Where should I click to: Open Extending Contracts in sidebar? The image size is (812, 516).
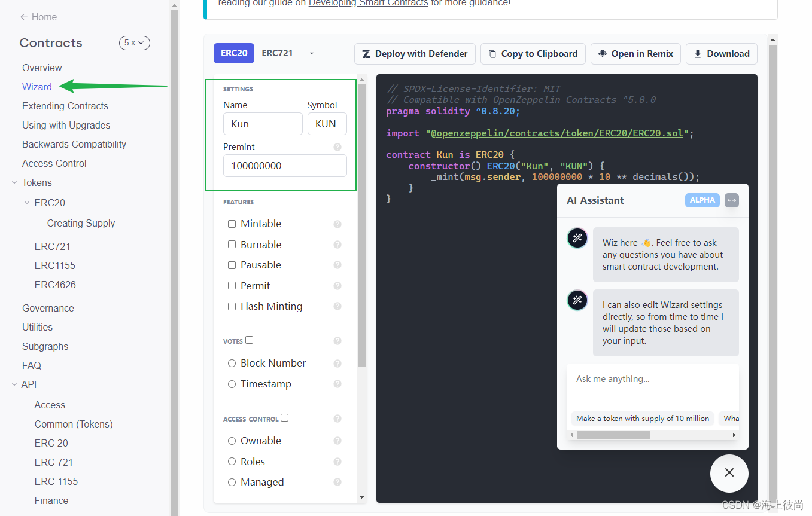point(65,106)
